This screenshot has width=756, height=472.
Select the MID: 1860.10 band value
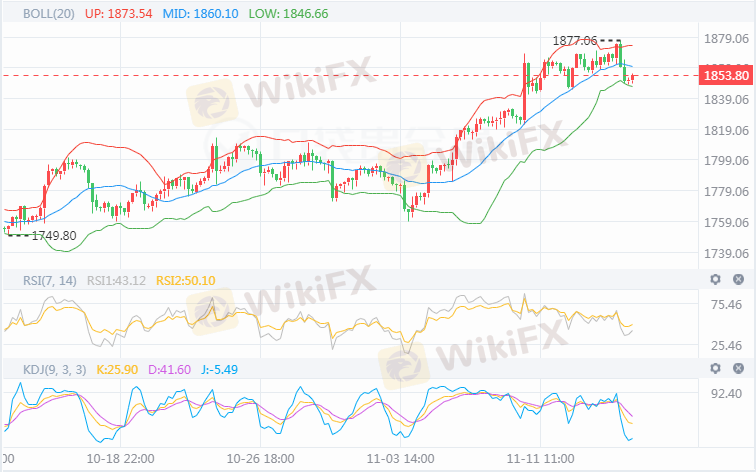pyautogui.click(x=204, y=15)
